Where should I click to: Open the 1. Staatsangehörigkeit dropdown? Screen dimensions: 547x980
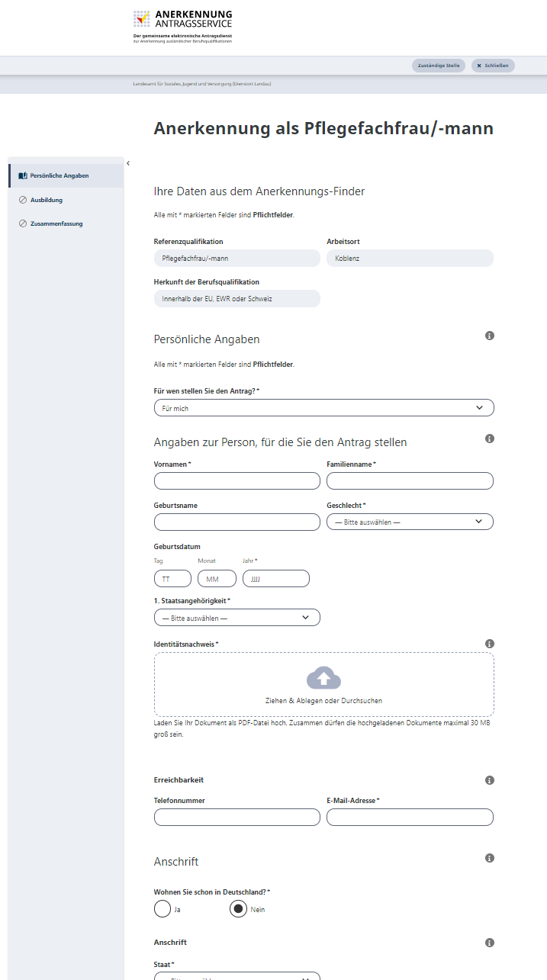click(x=237, y=617)
